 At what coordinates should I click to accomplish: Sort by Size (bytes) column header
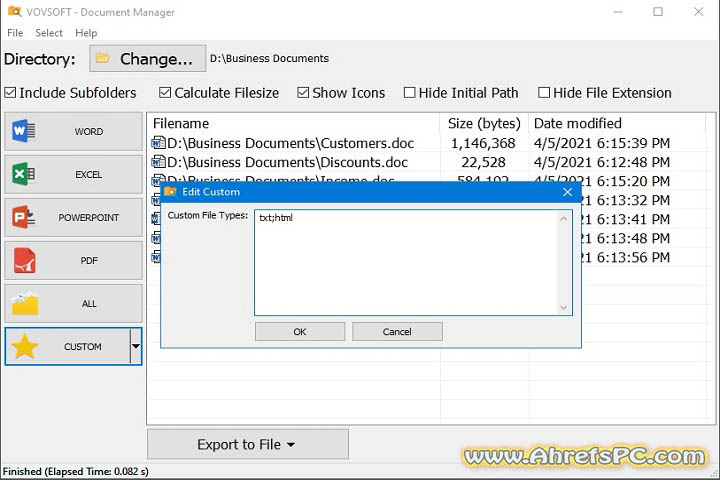pyautogui.click(x=484, y=123)
